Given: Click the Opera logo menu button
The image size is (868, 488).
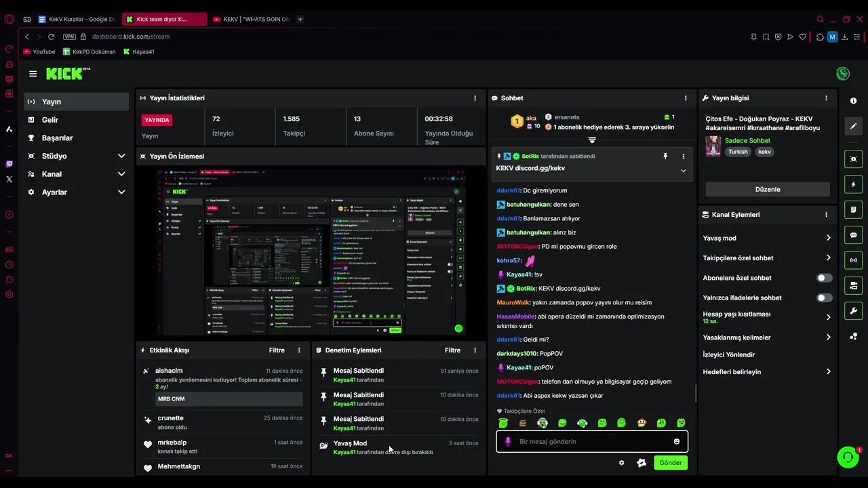Looking at the screenshot, I should click(9, 19).
